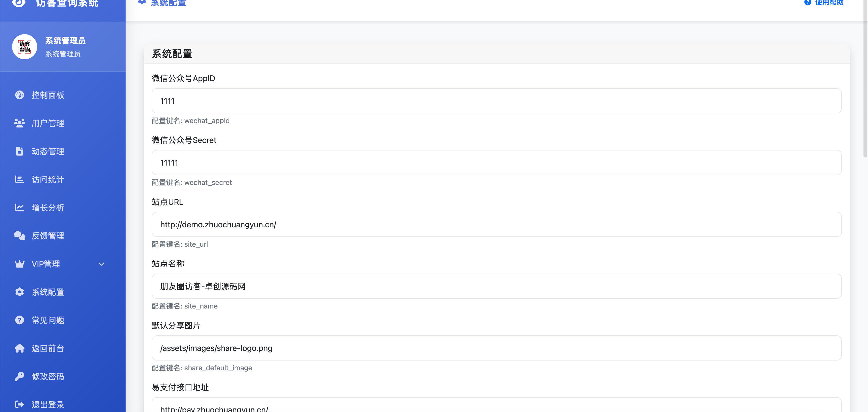Click the 常见问题 question mark icon
This screenshot has width=868, height=412.
(x=20, y=320)
